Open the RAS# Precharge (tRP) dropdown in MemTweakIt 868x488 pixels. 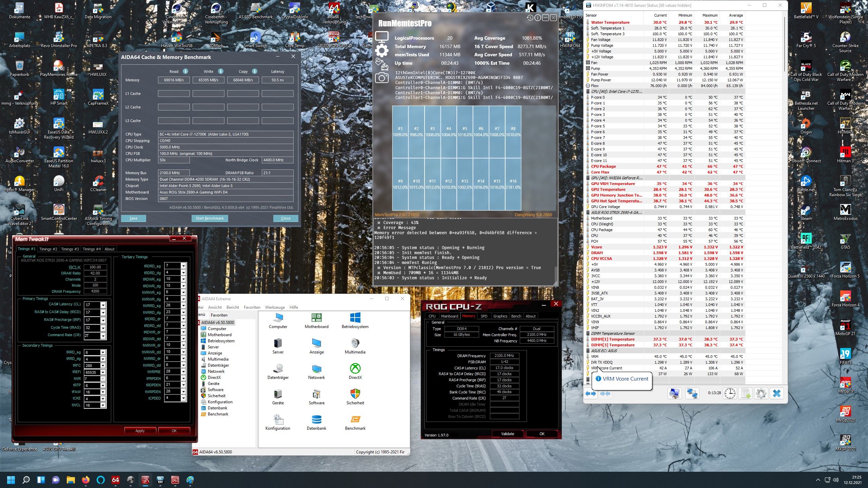point(103,320)
